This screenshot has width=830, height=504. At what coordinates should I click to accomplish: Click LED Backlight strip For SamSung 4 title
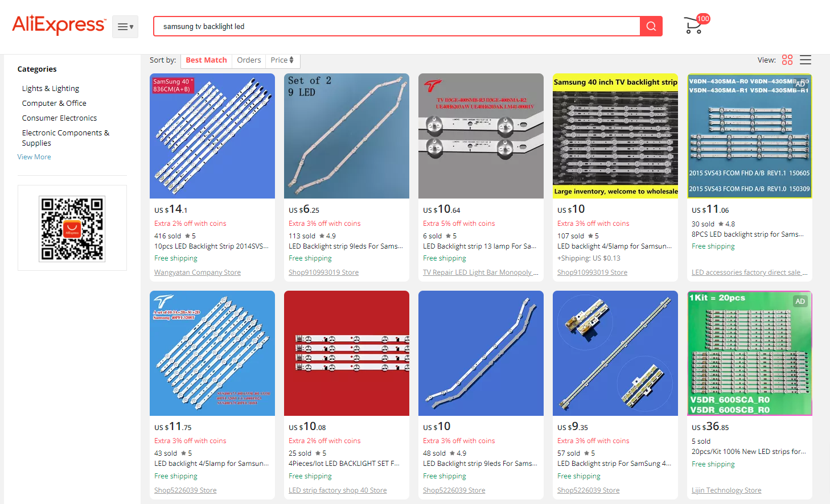click(x=614, y=464)
